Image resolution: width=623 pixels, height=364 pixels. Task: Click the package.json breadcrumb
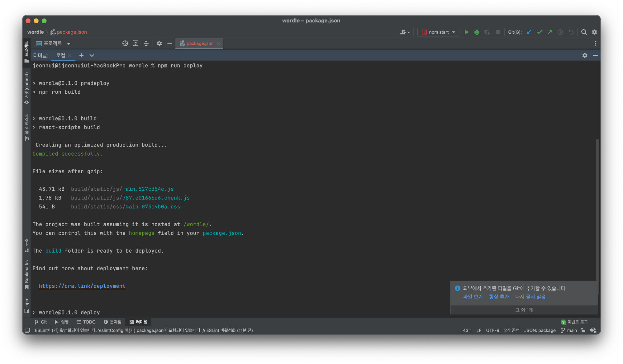(69, 32)
